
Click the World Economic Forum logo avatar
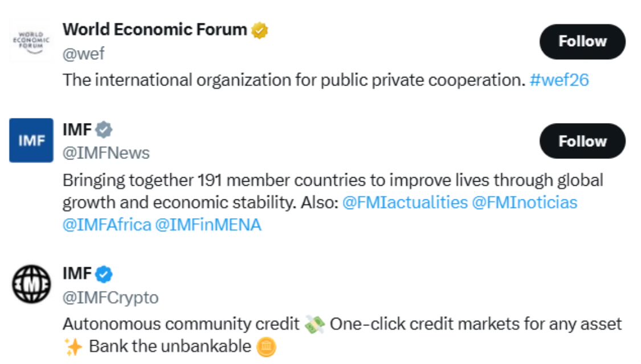(31, 41)
